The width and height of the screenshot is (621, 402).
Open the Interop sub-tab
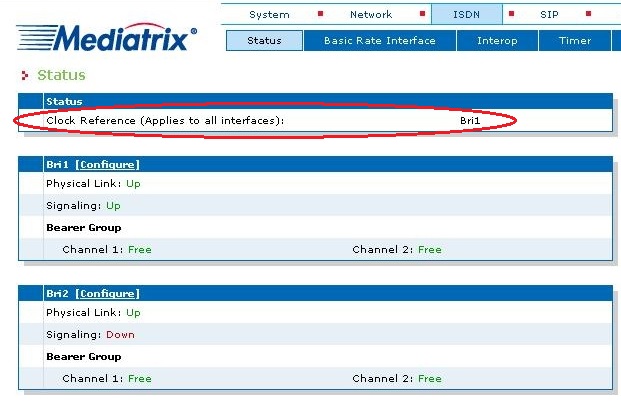click(x=497, y=41)
